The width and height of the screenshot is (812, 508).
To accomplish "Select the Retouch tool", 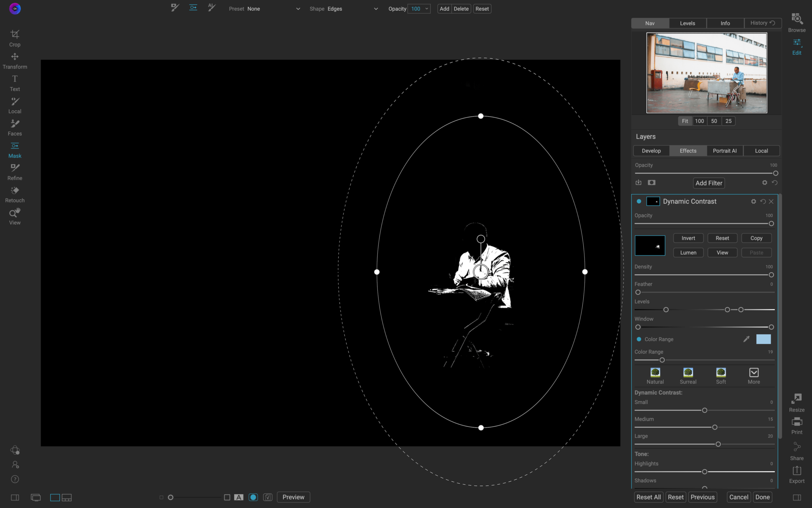I will (x=15, y=193).
